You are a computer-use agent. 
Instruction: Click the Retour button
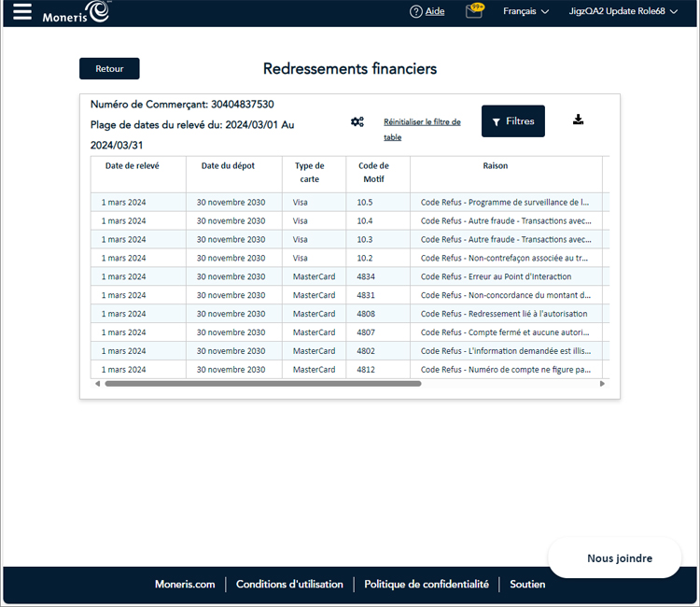109,69
